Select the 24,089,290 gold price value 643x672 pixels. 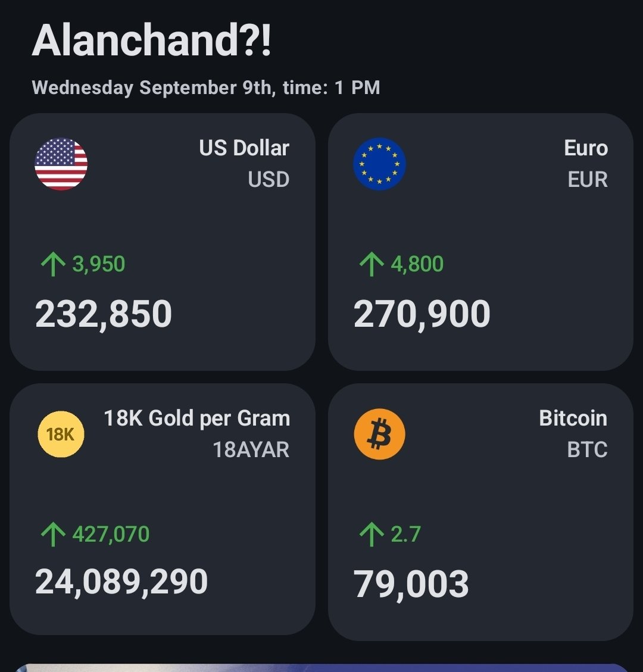[121, 582]
